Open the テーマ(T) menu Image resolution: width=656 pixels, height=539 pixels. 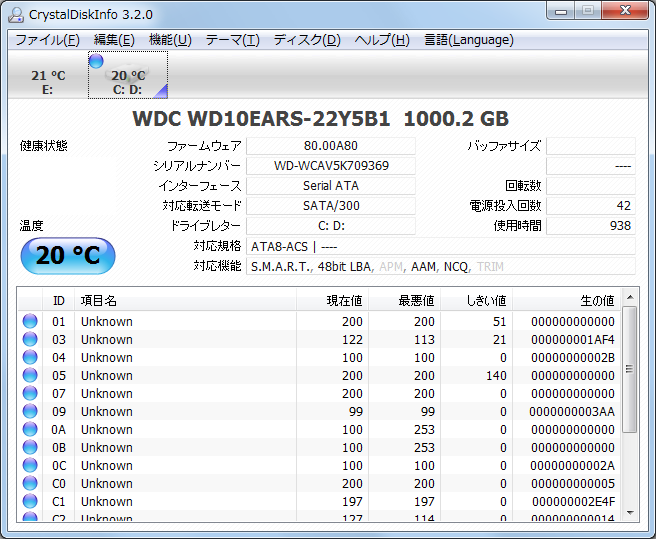pos(233,40)
